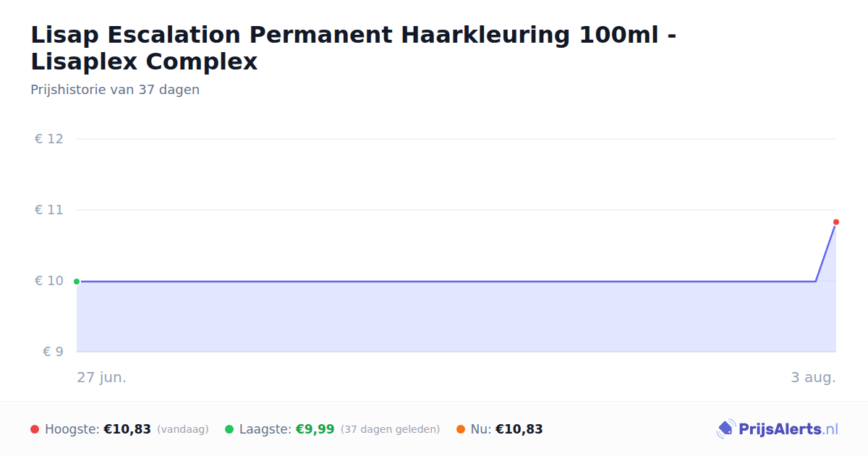Click the 37 dagen geleden note

[x=390, y=429]
